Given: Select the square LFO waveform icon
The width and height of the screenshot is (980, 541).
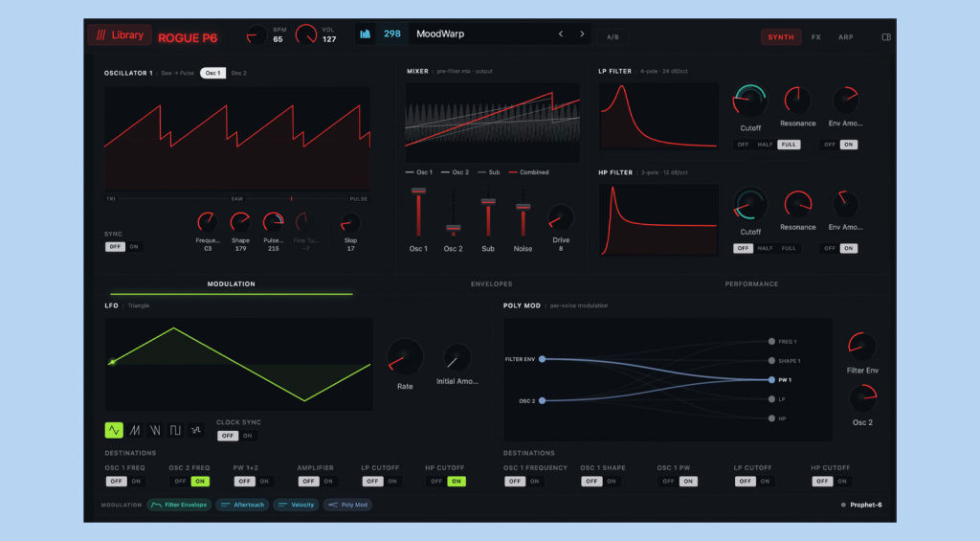Looking at the screenshot, I should (x=176, y=430).
